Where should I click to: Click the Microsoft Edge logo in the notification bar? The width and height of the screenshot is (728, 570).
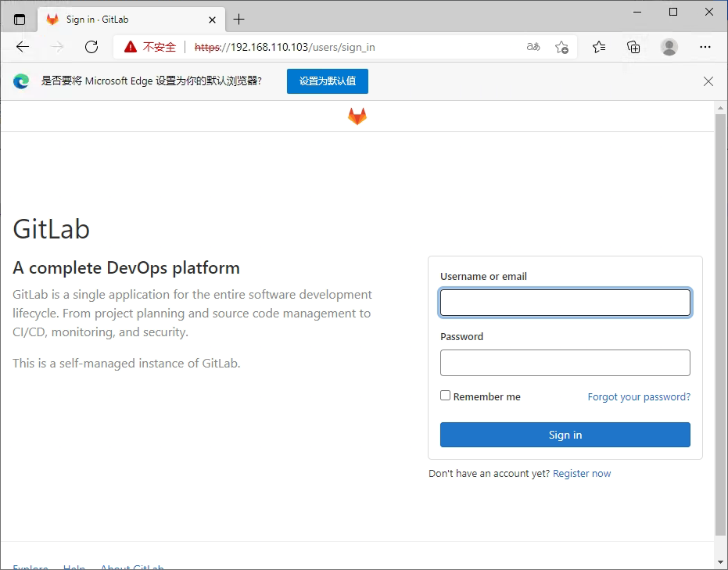coord(21,81)
